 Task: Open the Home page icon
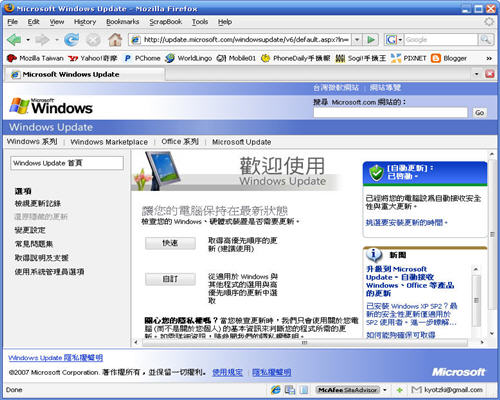pos(115,40)
